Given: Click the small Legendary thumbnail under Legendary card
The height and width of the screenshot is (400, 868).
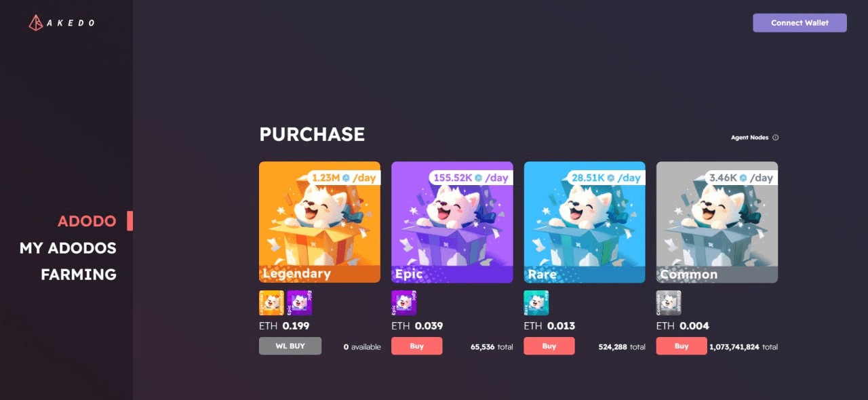Looking at the screenshot, I should tap(272, 303).
